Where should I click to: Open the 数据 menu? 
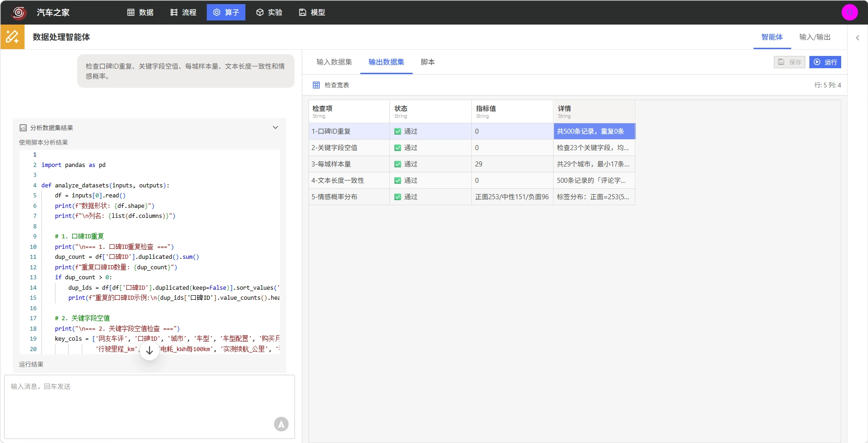click(140, 12)
